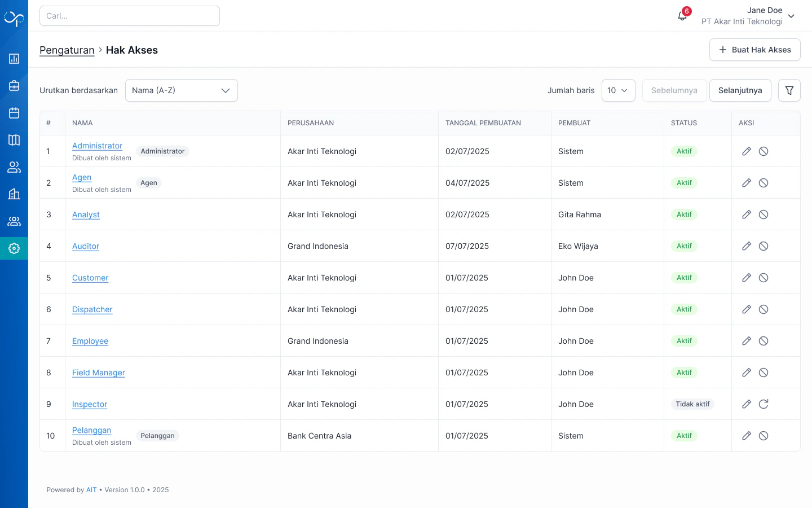Open the Pelanggan role link
This screenshot has height=508, width=812.
coord(91,430)
